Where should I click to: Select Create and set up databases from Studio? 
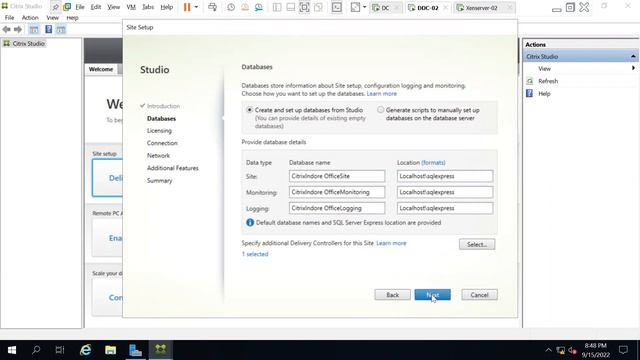click(249, 110)
